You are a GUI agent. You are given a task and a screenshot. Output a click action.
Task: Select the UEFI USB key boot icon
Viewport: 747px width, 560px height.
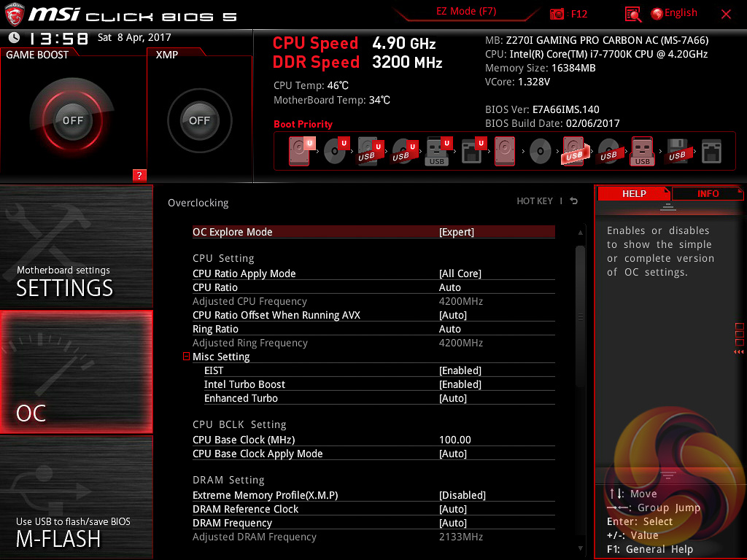pos(438,152)
